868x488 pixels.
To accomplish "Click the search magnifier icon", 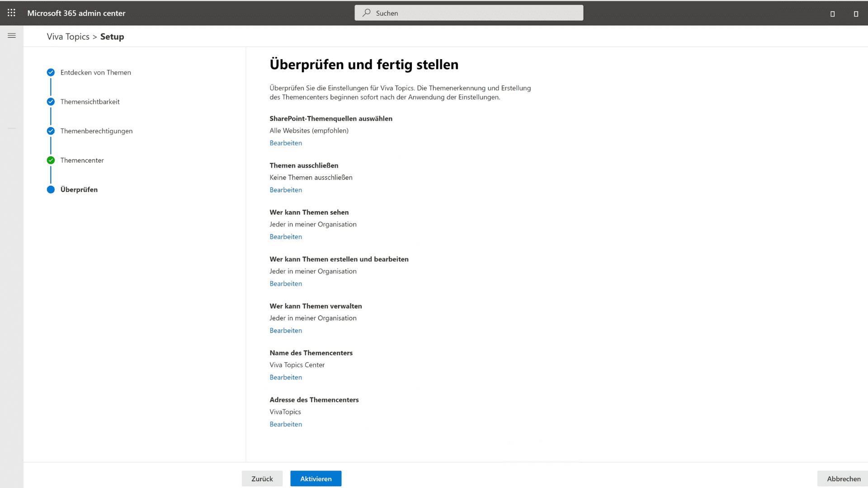I will [366, 13].
